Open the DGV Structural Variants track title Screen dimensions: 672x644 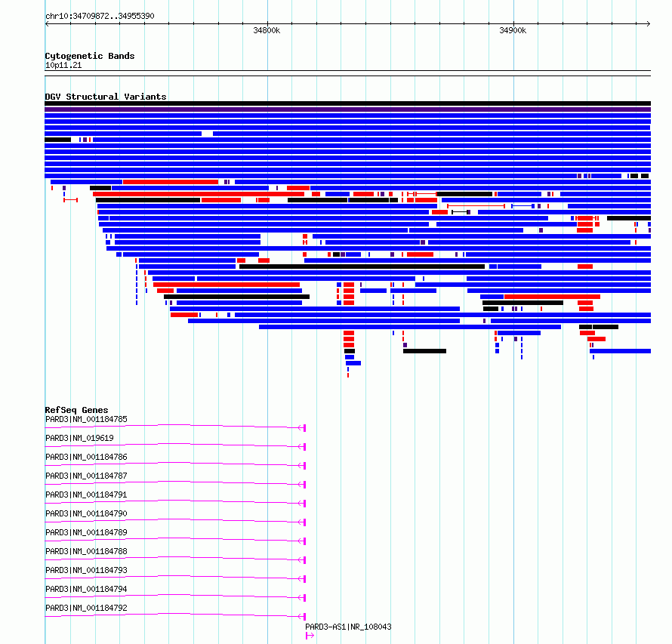[106, 97]
